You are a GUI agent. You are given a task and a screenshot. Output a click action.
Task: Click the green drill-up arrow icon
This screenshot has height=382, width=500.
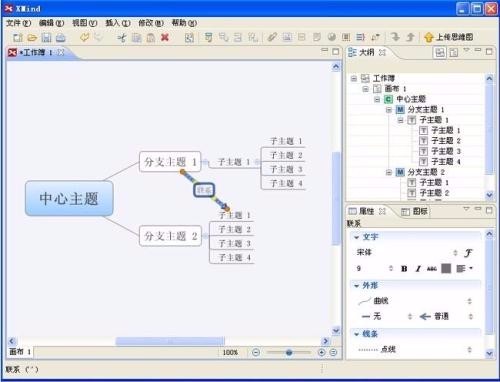click(x=410, y=37)
